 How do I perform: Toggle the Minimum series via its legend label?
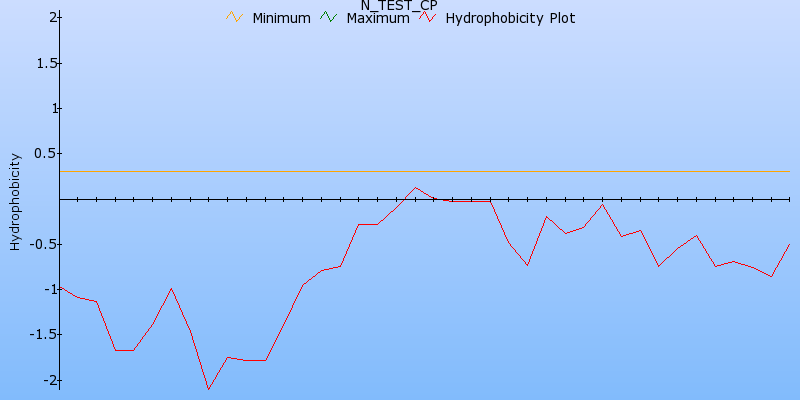tap(281, 18)
